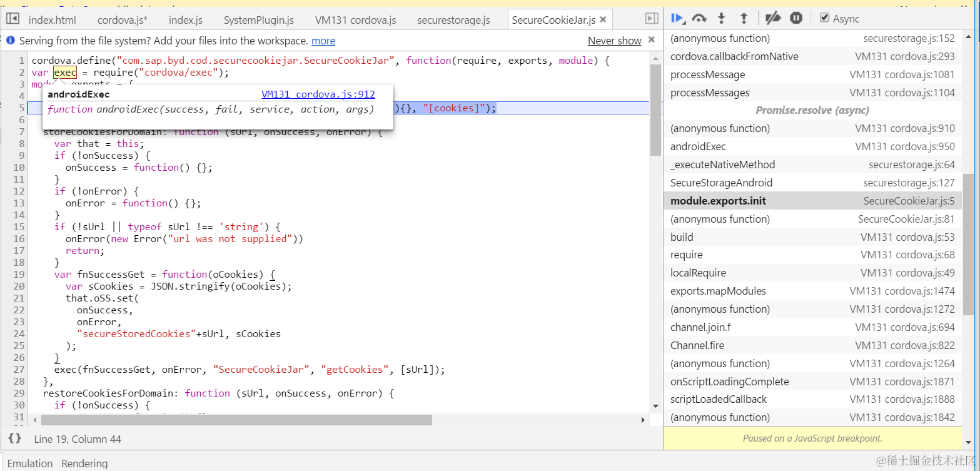This screenshot has height=471, width=980.
Task: Step over next function call
Action: [700, 18]
